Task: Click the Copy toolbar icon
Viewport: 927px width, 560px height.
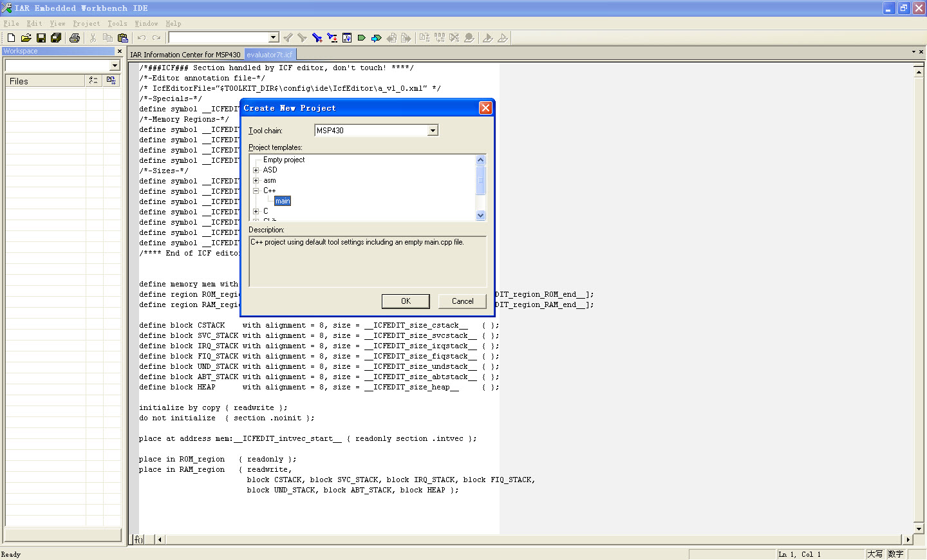Action: (108, 38)
